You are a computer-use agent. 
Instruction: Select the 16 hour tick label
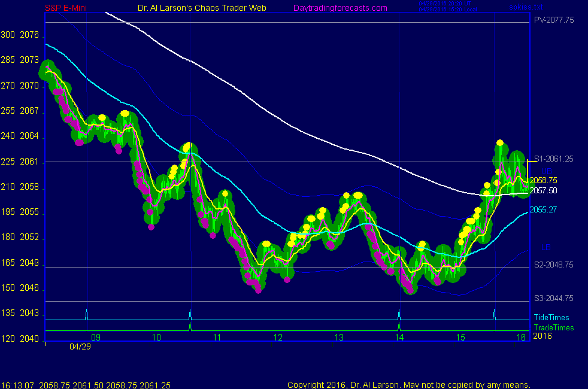coord(522,338)
